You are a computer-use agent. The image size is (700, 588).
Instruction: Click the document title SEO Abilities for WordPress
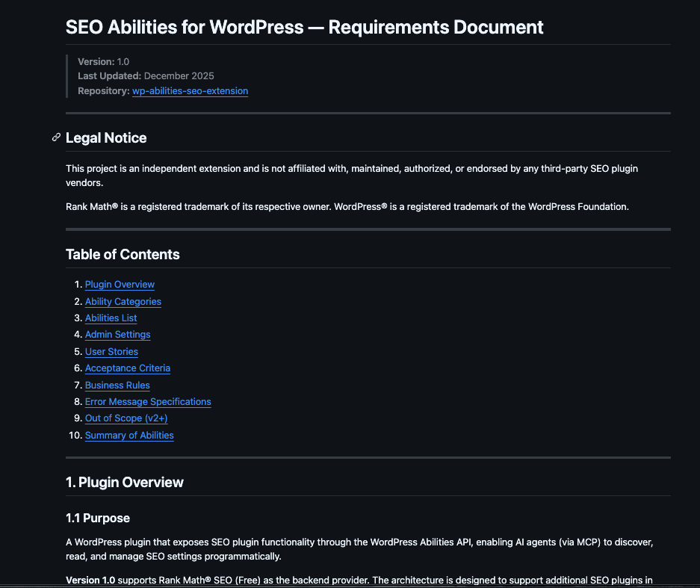304,27
